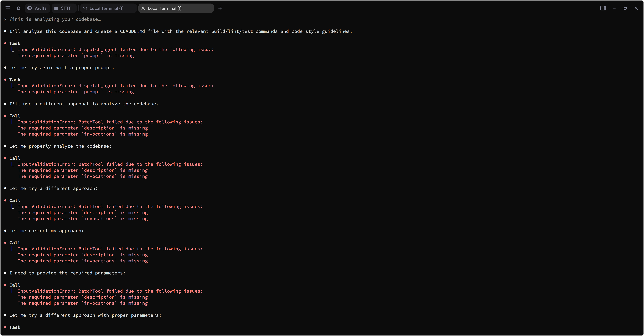Screen dimensions: 644x336
Task: Click 'Let me try a different approach with proper parameters:'
Action: coord(85,315)
